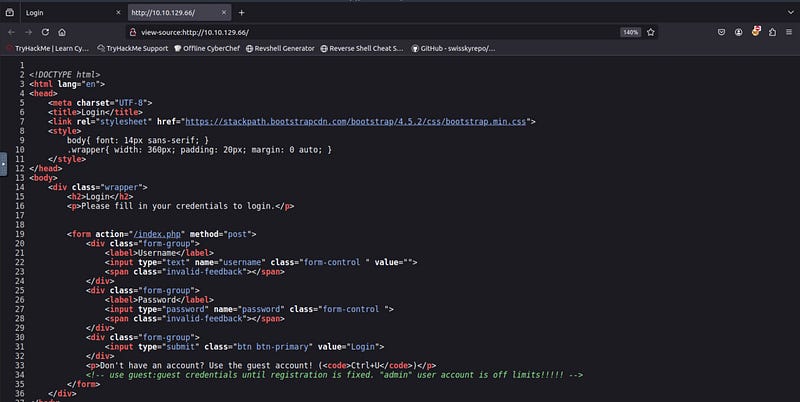Reset the 140% zoom level badge
The image size is (800, 402).
pos(631,32)
